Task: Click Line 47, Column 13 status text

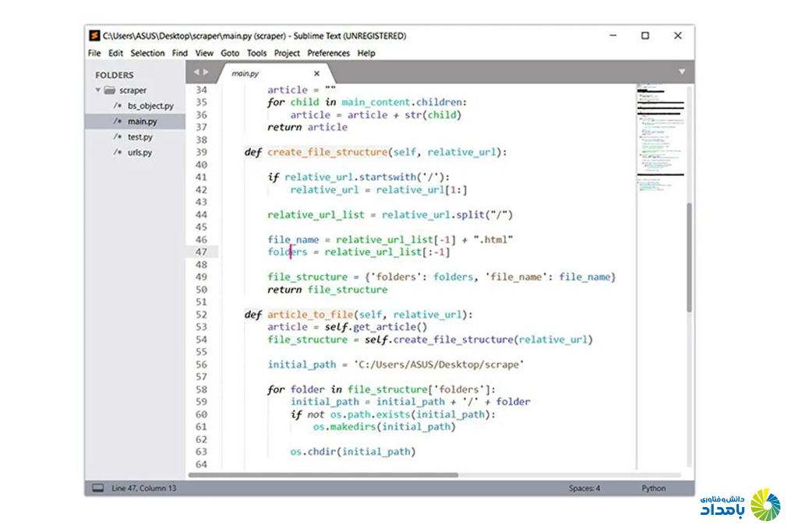Action: 144,488
